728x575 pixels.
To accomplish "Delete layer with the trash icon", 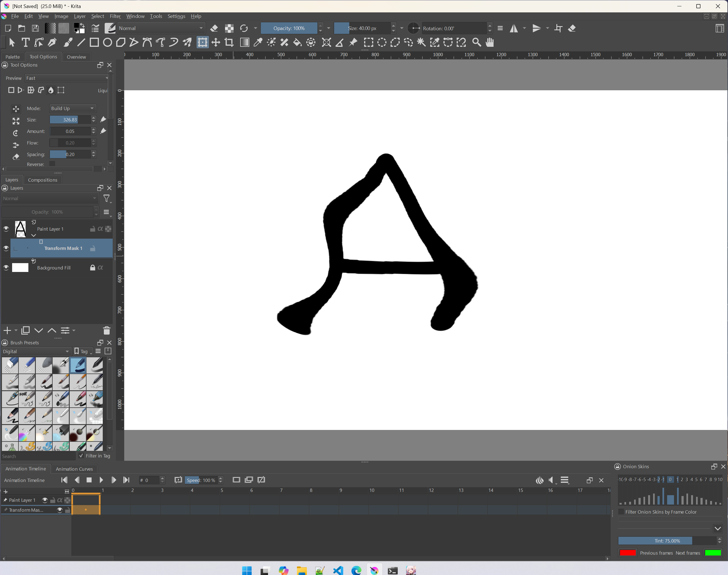I will click(x=106, y=331).
